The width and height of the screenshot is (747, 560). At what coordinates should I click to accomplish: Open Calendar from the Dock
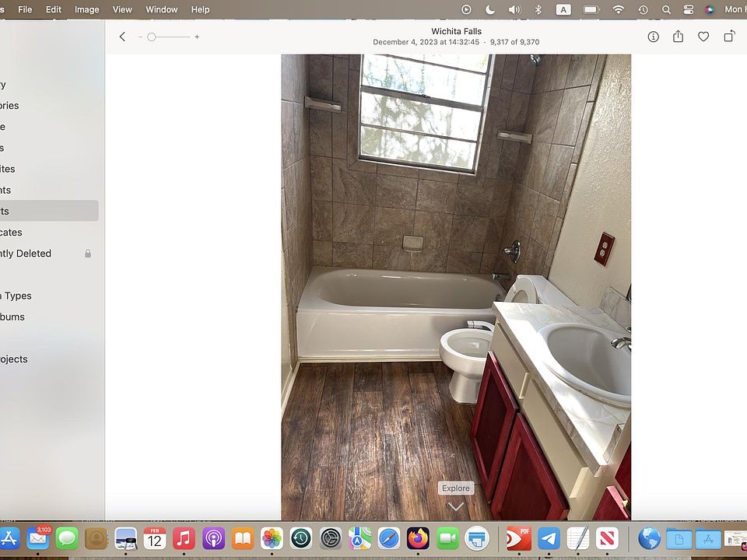click(155, 539)
